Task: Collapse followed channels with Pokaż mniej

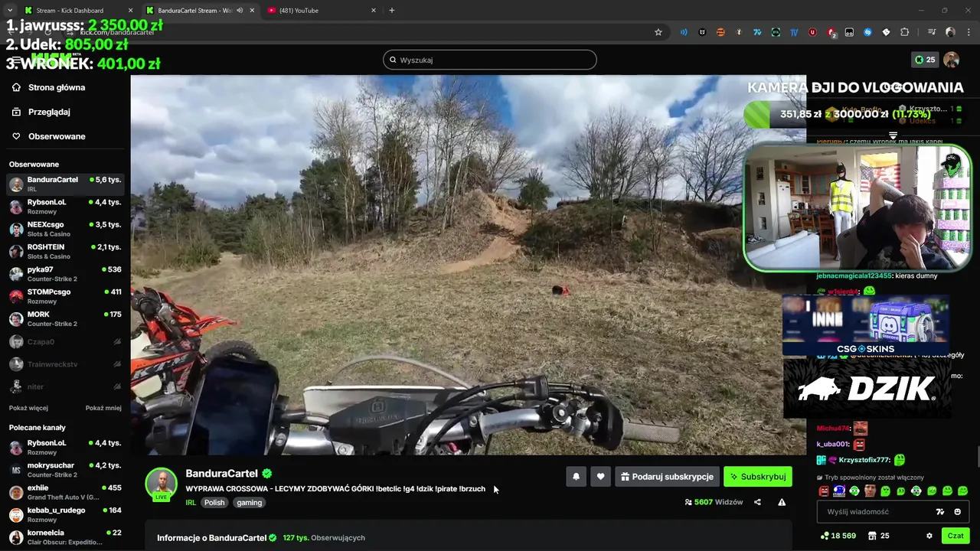Action: click(x=103, y=408)
